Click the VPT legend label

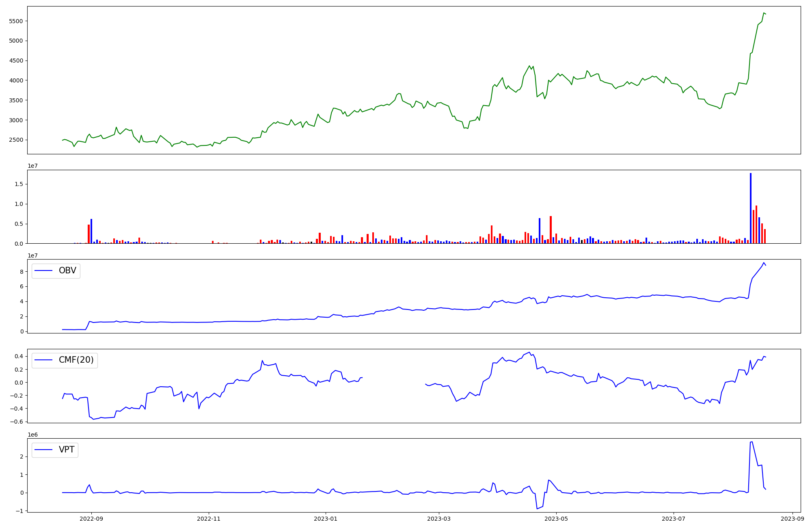coord(67,450)
